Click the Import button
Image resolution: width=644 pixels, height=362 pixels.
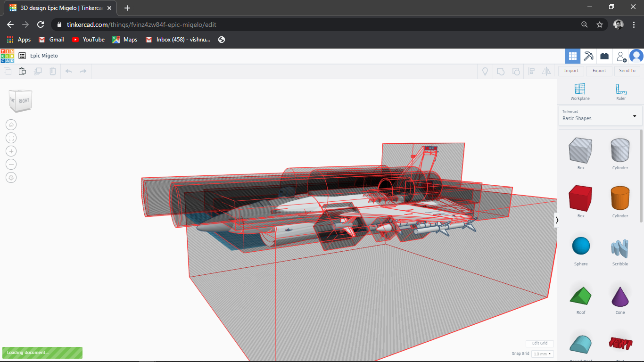click(570, 71)
